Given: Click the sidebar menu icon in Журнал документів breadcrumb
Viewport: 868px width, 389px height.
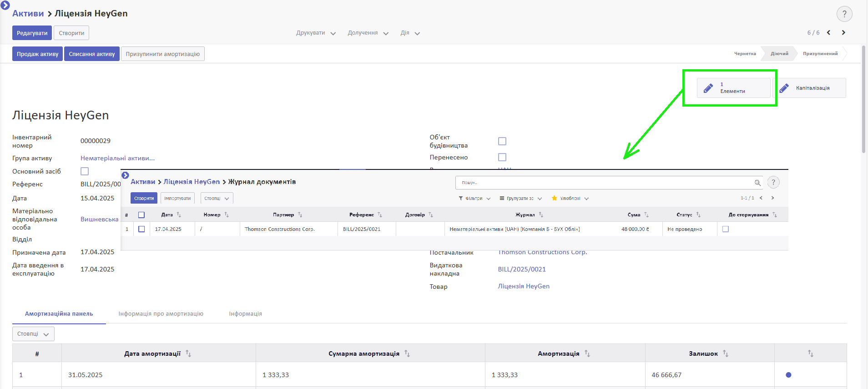Looking at the screenshot, I should (126, 175).
